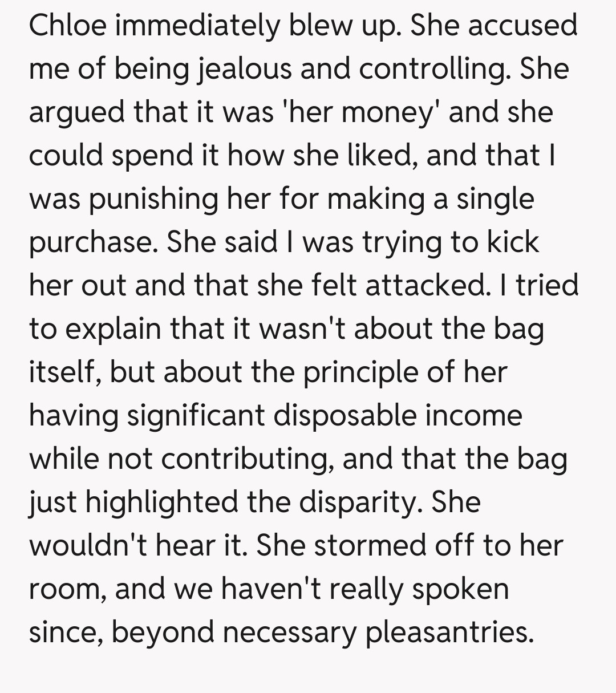The width and height of the screenshot is (616, 693).
Task: Click on the word 'significant'
Action: [x=196, y=415]
